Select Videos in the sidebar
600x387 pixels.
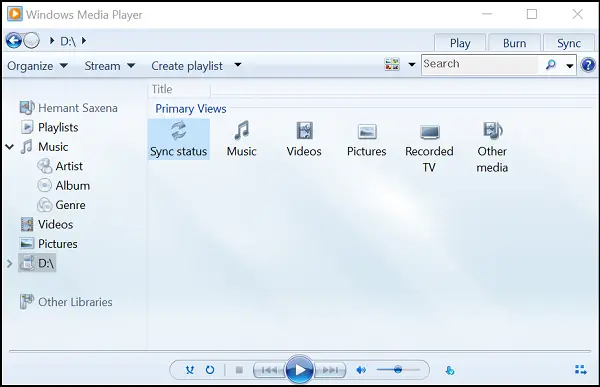(47, 224)
